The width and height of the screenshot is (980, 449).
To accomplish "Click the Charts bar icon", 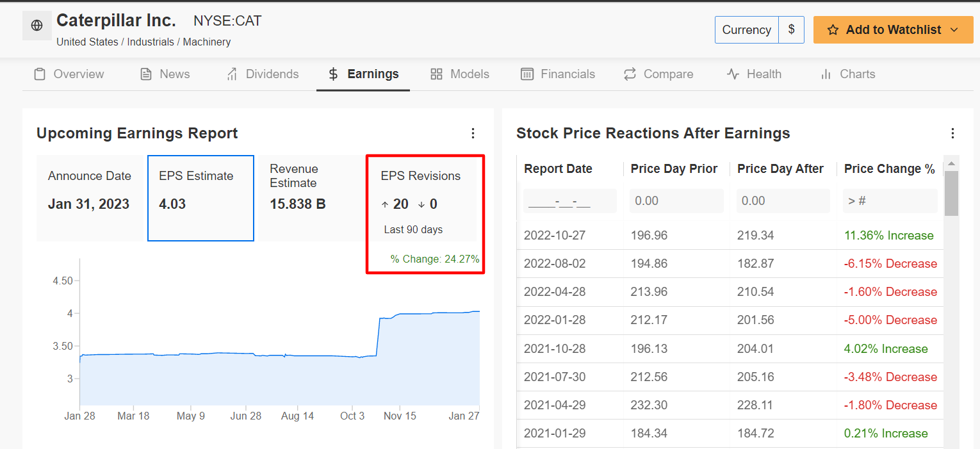I will click(826, 74).
